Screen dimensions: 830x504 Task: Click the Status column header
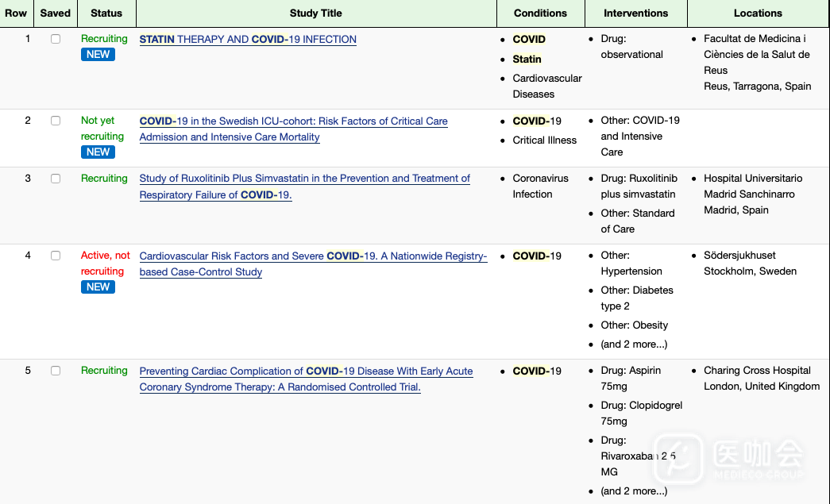pyautogui.click(x=106, y=13)
